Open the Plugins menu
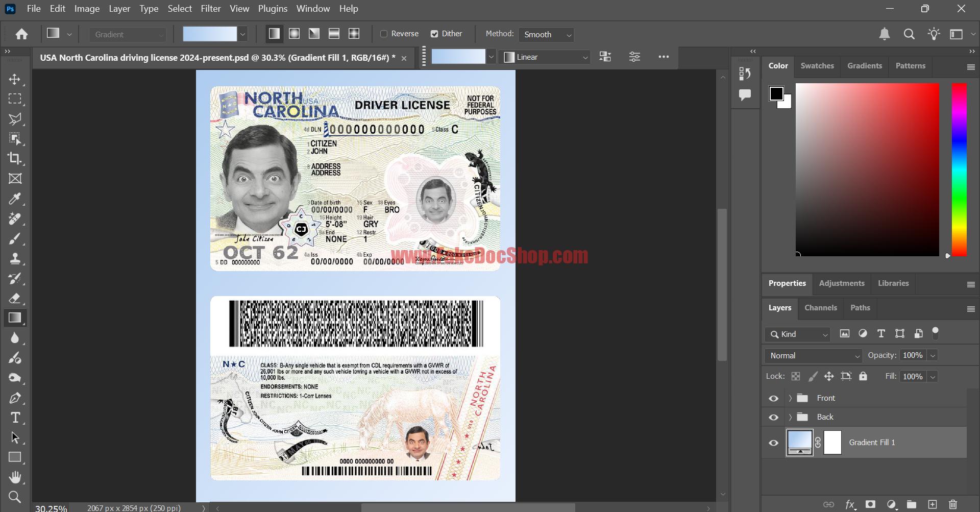The height and width of the screenshot is (512, 980). pos(273,9)
